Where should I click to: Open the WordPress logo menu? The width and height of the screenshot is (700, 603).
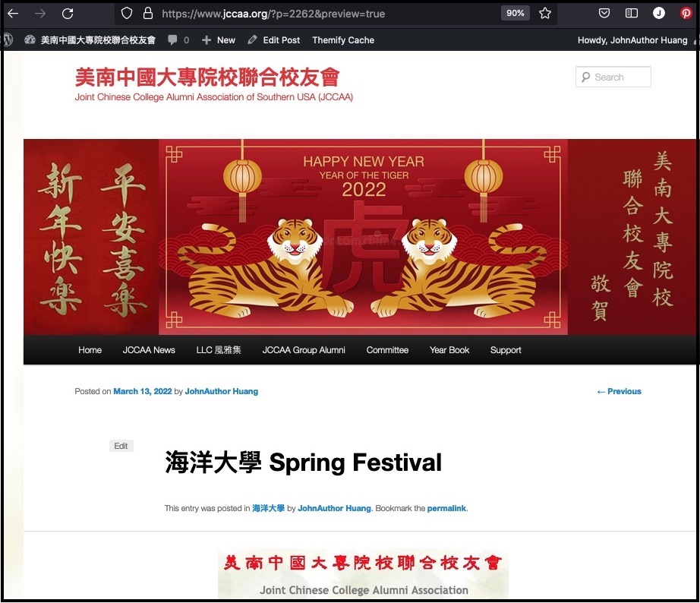coord(8,40)
